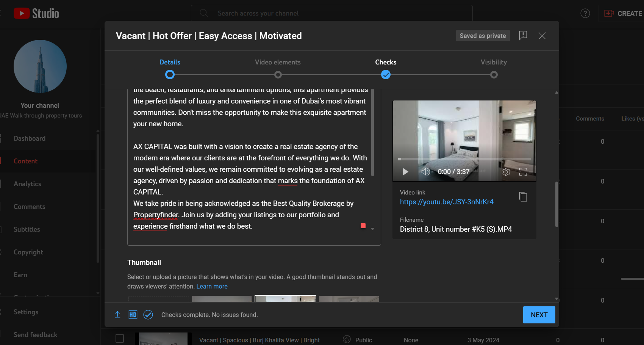Open Copyright in the sidebar
Image resolution: width=644 pixels, height=345 pixels.
pos(28,252)
